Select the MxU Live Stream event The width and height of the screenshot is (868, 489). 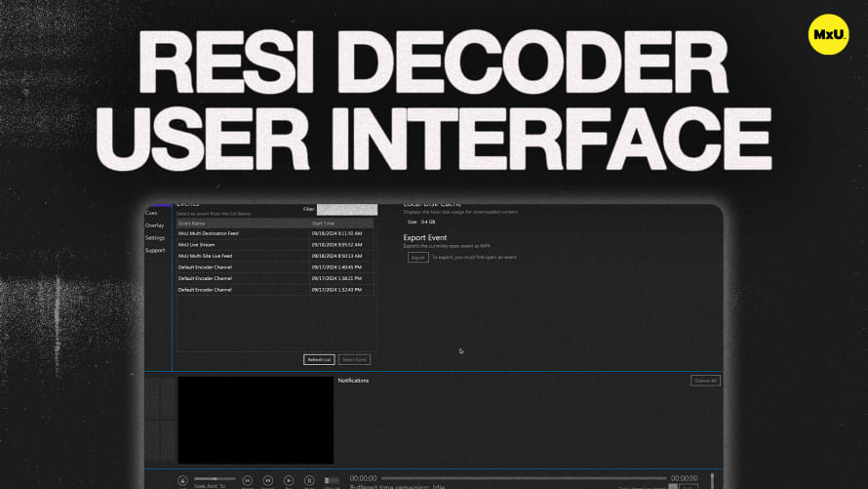pyautogui.click(x=275, y=245)
